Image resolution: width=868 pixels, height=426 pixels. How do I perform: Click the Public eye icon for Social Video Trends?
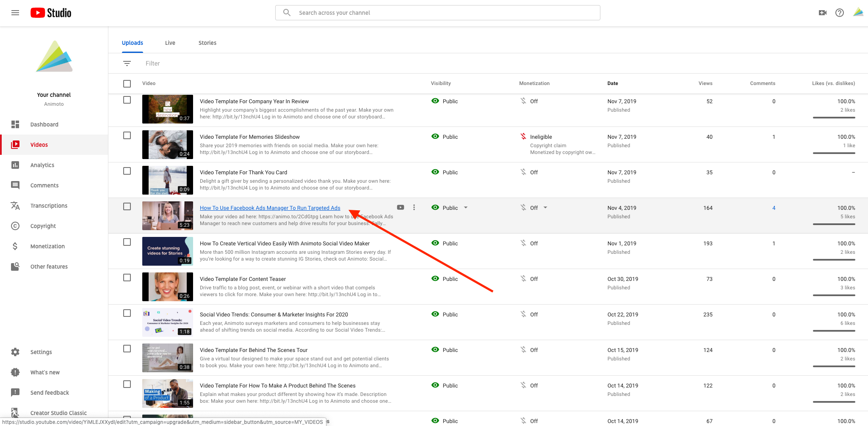tap(435, 314)
